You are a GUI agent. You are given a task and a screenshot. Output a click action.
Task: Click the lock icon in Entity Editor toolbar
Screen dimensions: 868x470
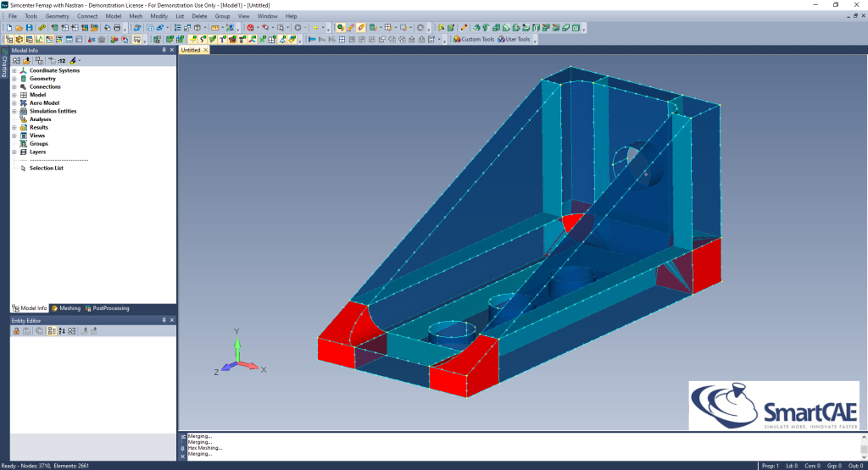[17, 330]
